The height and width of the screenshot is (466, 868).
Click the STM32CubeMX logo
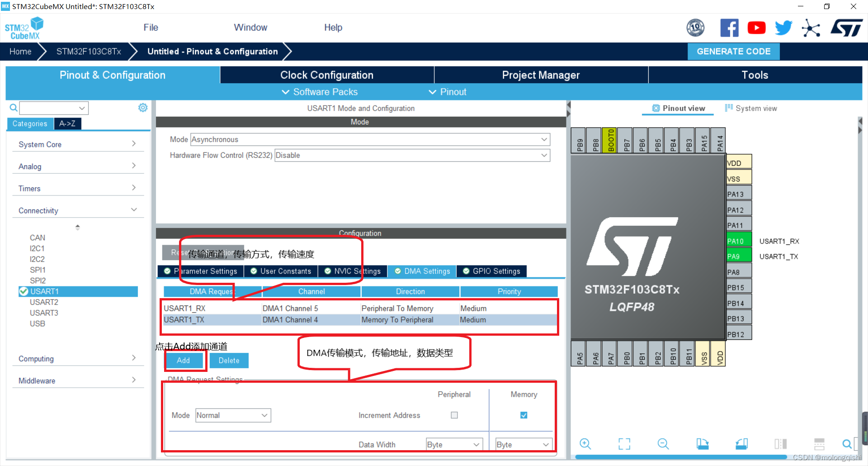pyautogui.click(x=24, y=28)
